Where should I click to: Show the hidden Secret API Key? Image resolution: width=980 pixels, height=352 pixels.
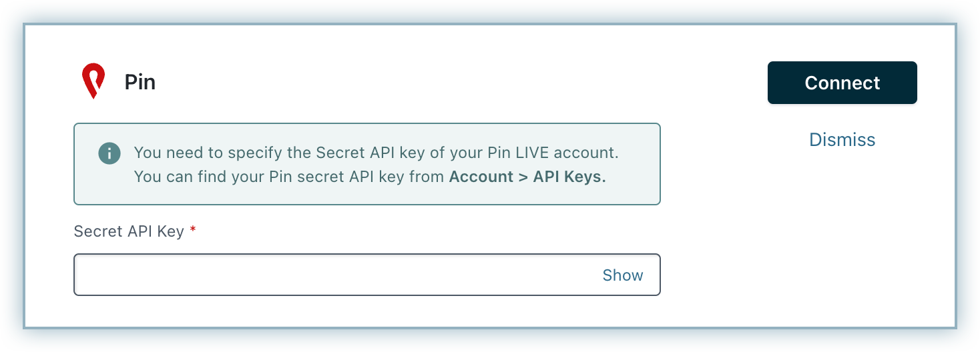pyautogui.click(x=622, y=275)
